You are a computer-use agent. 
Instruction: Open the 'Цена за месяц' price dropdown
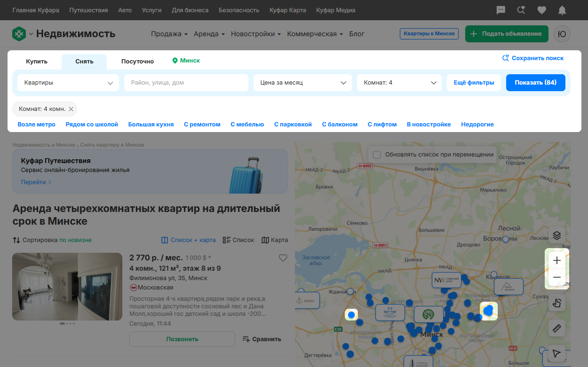click(302, 83)
